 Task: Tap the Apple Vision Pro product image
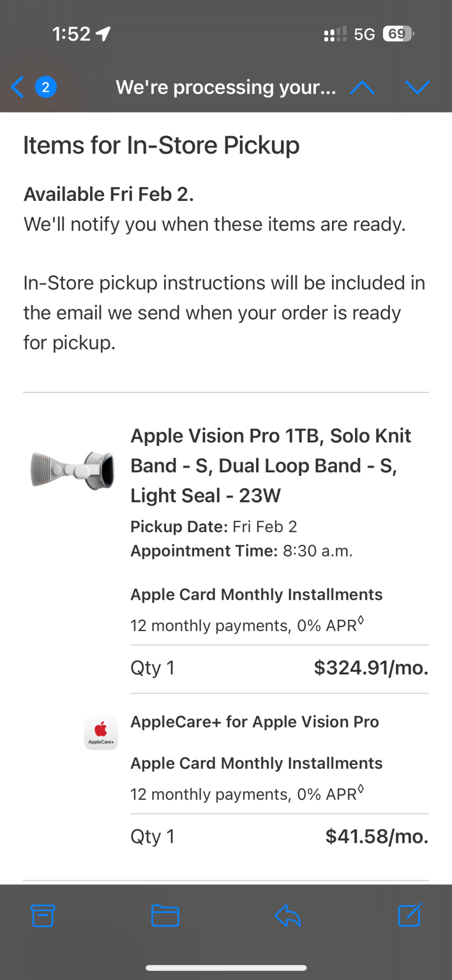[72, 470]
